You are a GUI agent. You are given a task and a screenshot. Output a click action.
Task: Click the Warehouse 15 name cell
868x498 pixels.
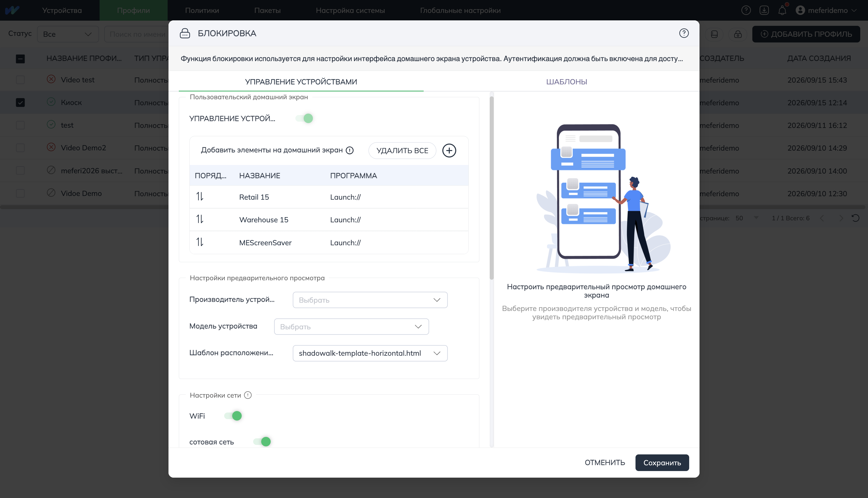(263, 219)
